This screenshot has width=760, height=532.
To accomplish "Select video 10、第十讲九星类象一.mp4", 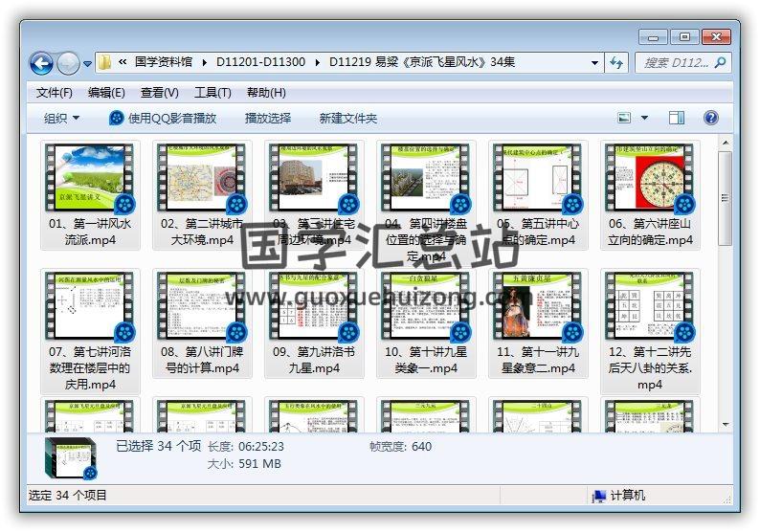I will tap(426, 323).
